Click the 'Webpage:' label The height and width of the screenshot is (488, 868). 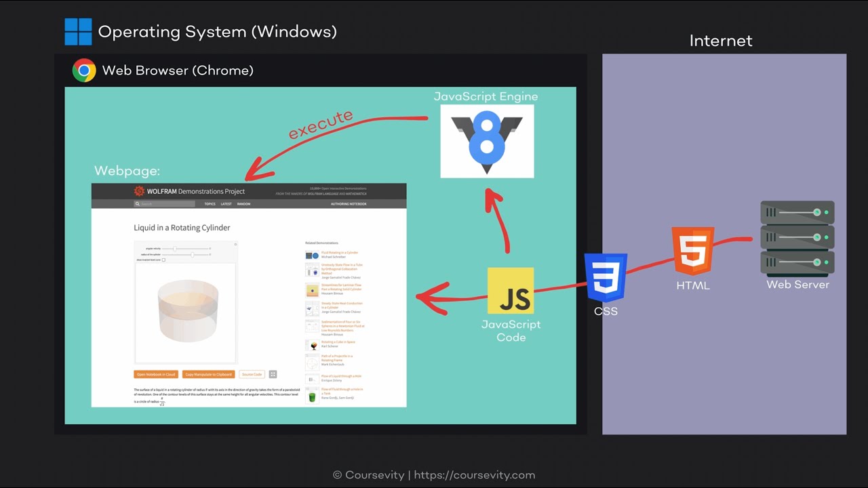[127, 171]
